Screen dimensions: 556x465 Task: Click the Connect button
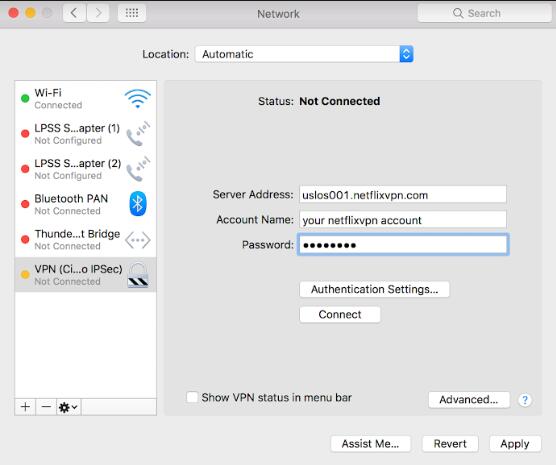340,315
